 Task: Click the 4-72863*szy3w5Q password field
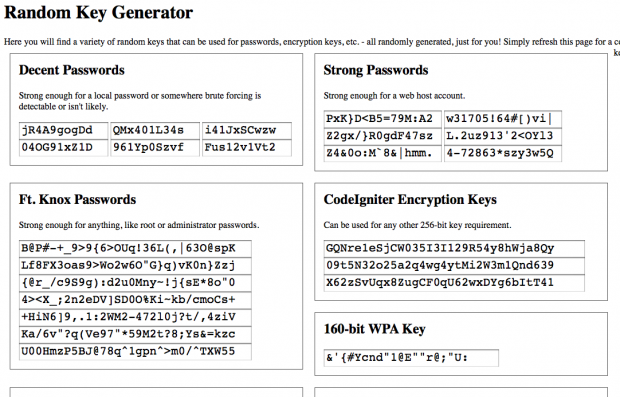pos(503,153)
